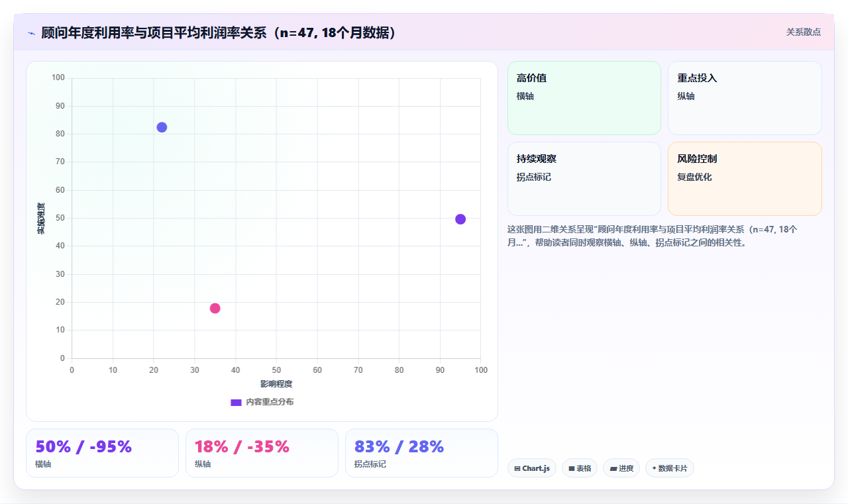Click the pink scatter point at x=35
848x504 pixels.
pyautogui.click(x=215, y=308)
